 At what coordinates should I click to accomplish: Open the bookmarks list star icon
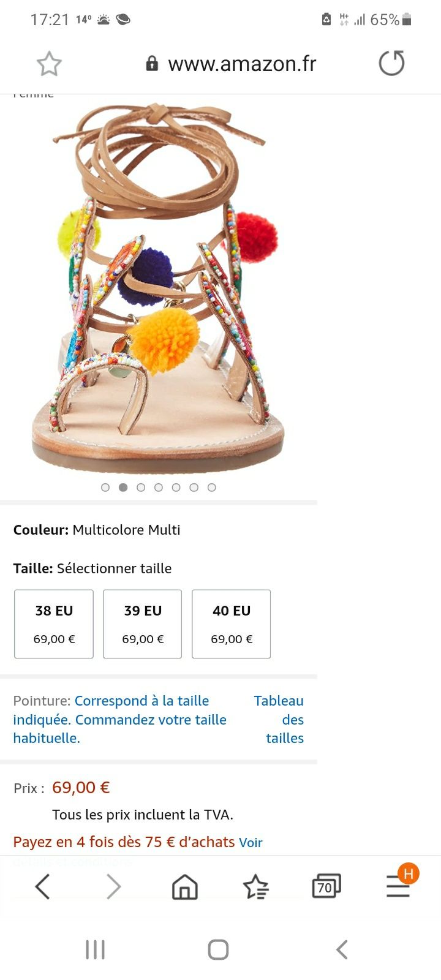pyautogui.click(x=255, y=886)
